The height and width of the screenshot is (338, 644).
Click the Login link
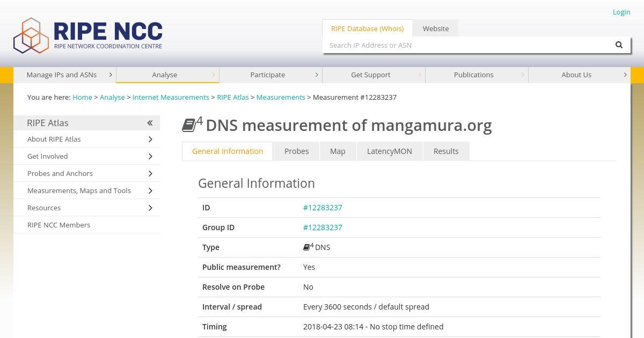point(621,12)
